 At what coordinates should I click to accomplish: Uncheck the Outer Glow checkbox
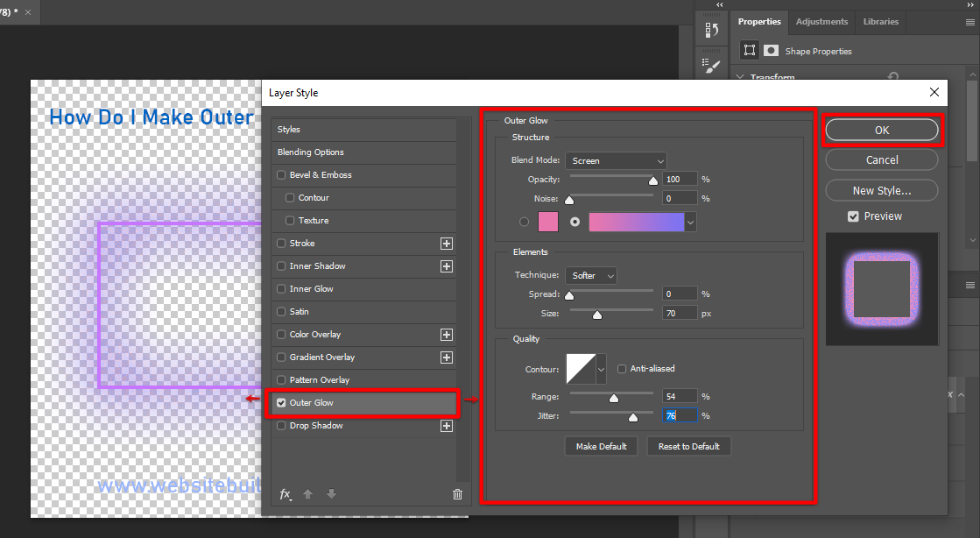coord(281,403)
